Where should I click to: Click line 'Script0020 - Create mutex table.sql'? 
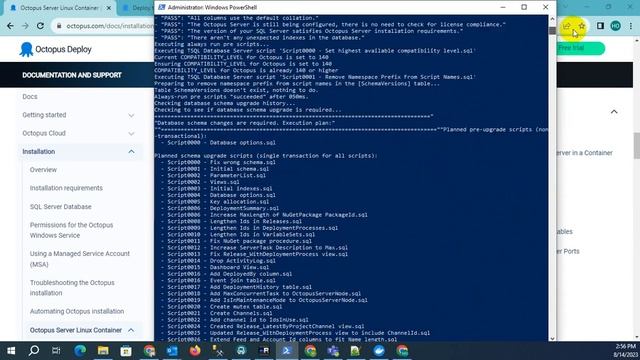tap(225, 307)
